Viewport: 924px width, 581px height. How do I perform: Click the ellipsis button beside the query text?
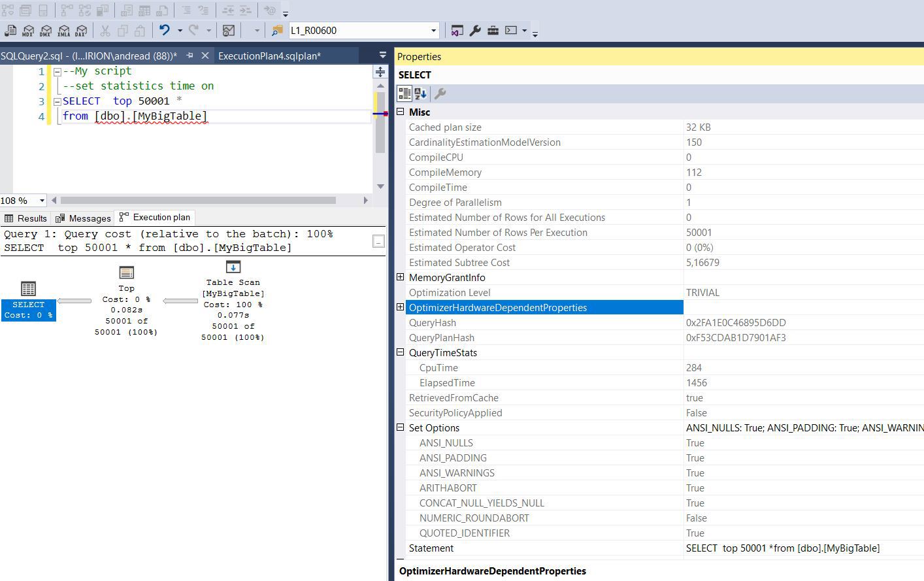(x=378, y=241)
